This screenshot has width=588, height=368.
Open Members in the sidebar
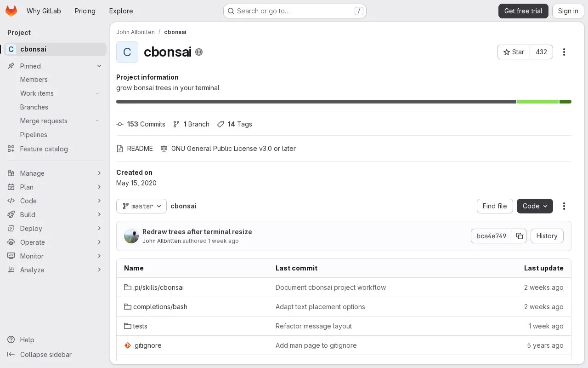[55, 80]
